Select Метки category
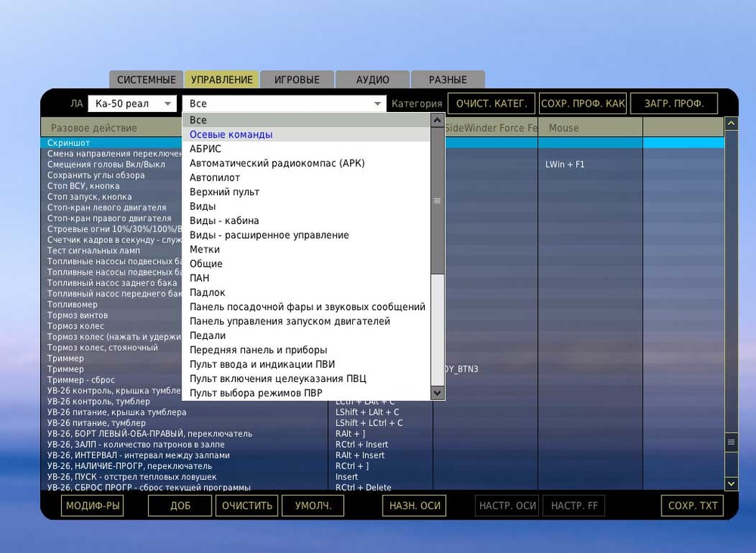Viewport: 756px width, 553px height. [x=306, y=250]
